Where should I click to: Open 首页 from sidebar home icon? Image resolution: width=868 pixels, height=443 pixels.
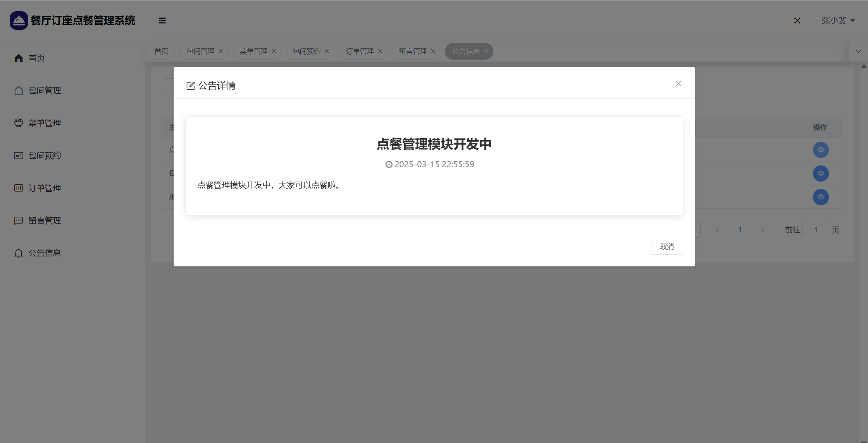(x=19, y=58)
